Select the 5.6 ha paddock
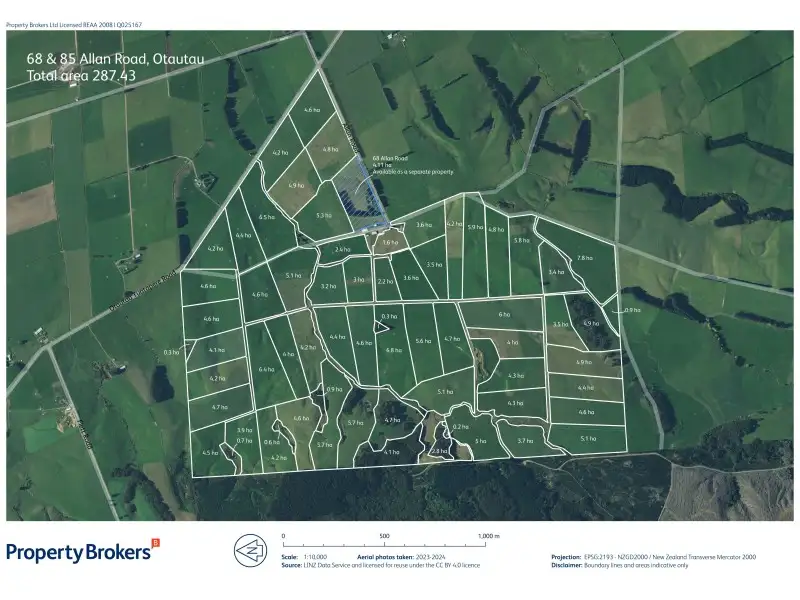Viewport: 800px width, 600px height. click(x=423, y=341)
